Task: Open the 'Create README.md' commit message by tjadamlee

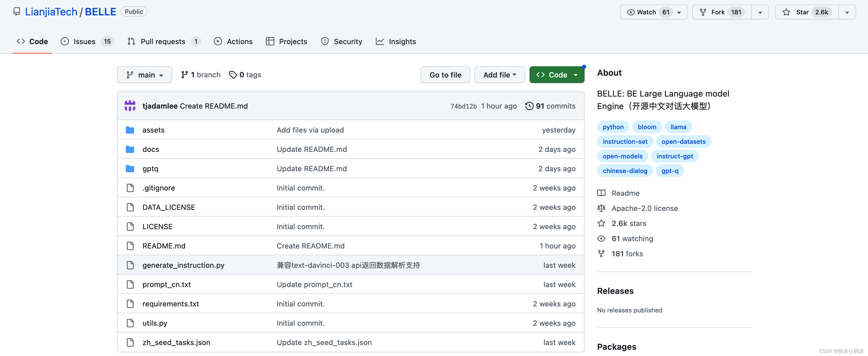Action: coord(214,106)
